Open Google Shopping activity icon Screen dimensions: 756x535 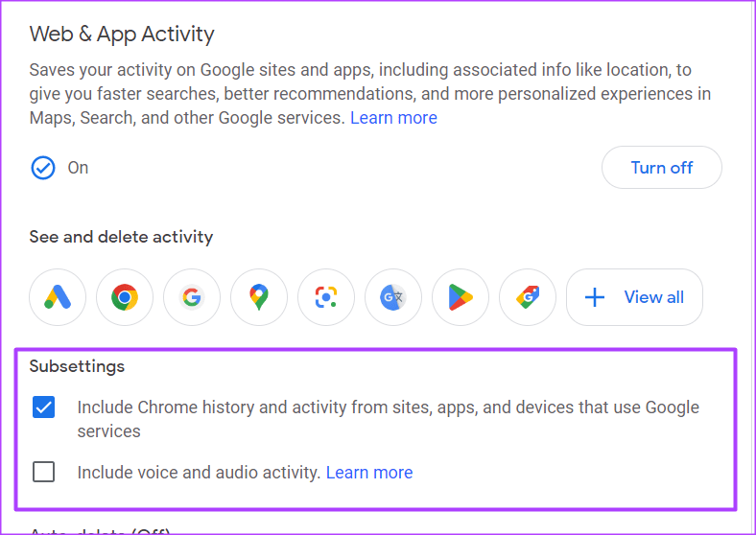point(528,297)
